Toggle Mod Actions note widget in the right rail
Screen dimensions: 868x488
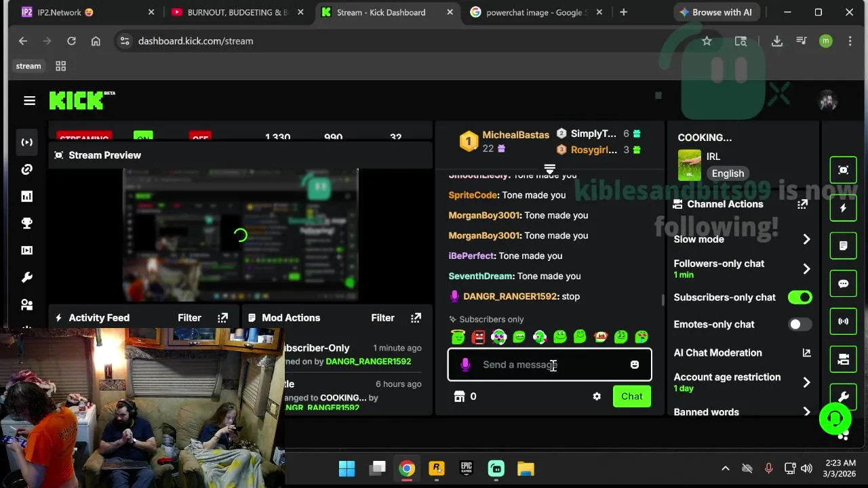pyautogui.click(x=843, y=246)
